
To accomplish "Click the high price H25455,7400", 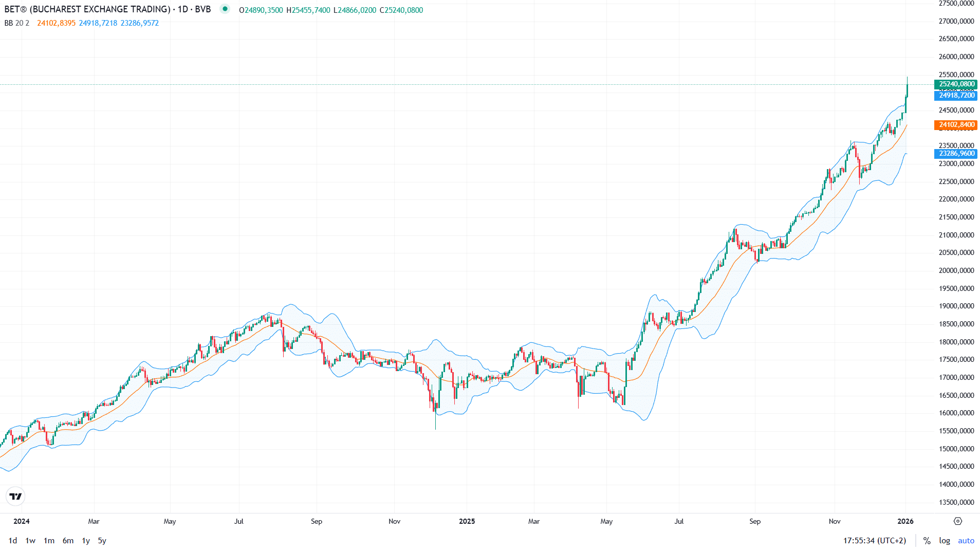I will point(308,10).
